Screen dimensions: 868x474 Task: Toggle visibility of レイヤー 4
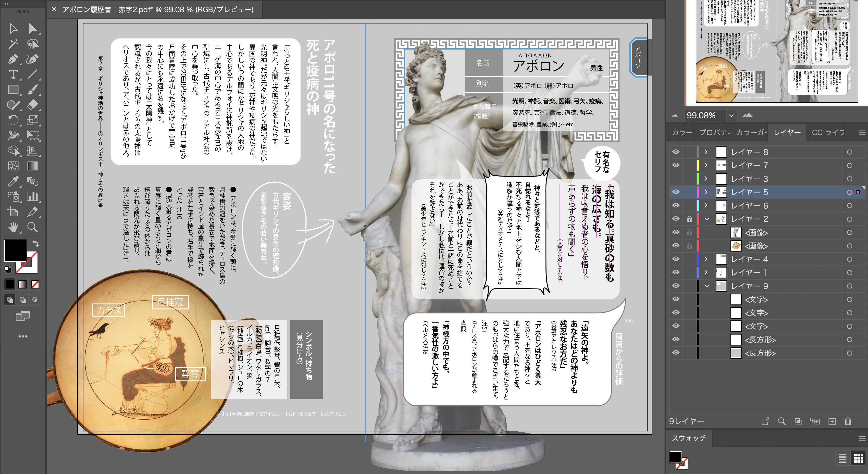pos(676,259)
